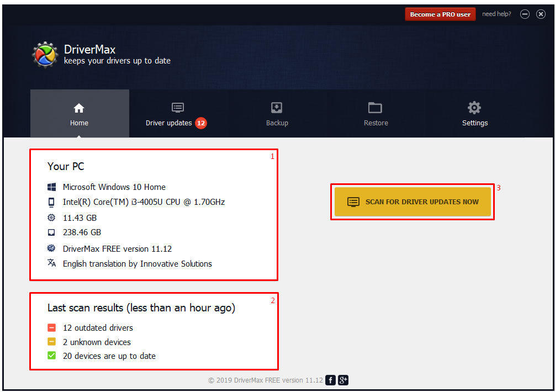The image size is (555, 392).
Task: Click the translation language icon
Action: point(52,263)
